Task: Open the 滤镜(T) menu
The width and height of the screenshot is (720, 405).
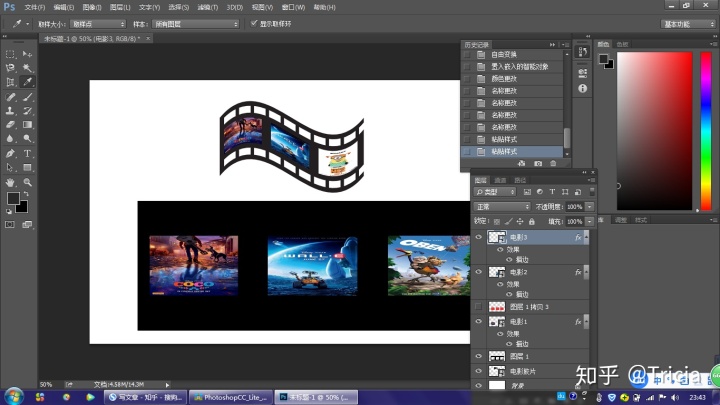Action: coord(208,7)
